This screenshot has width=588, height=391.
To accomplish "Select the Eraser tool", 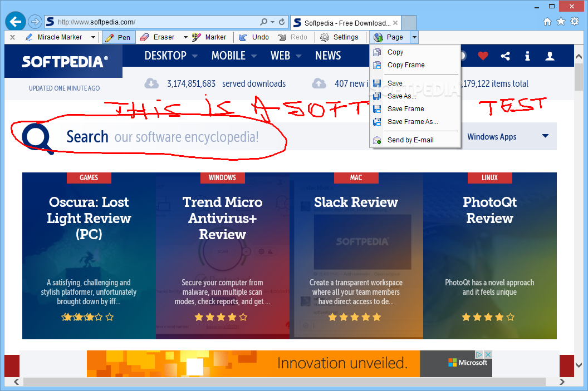I will (158, 37).
